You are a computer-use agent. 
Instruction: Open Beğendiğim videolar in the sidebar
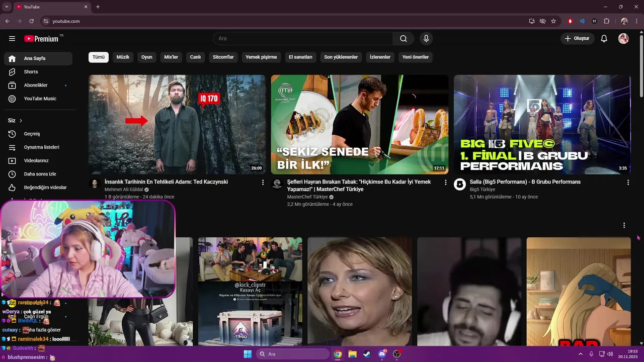[x=38, y=188]
